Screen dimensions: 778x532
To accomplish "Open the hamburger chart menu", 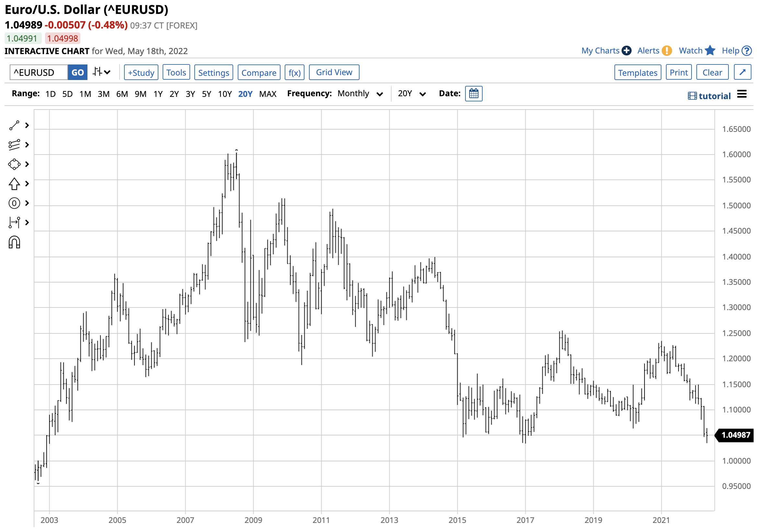I will point(742,94).
